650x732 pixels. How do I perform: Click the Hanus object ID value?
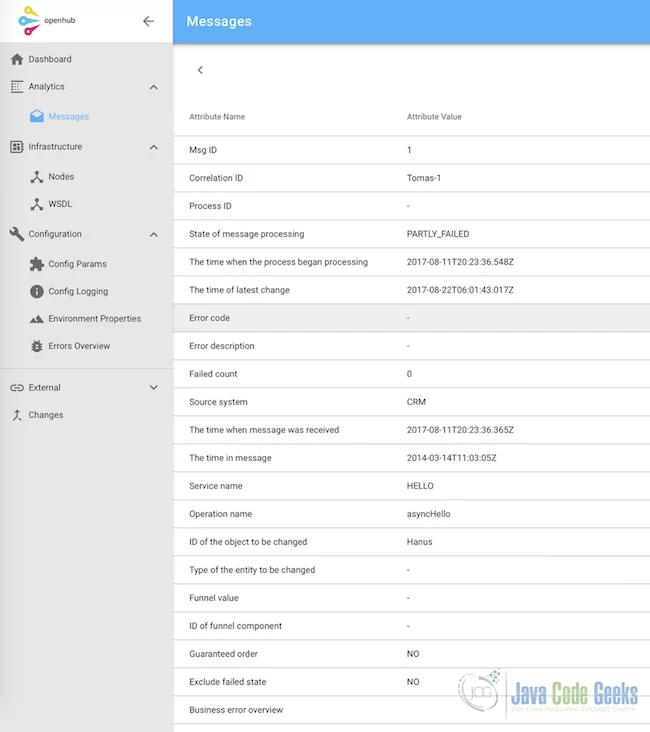[x=420, y=542]
